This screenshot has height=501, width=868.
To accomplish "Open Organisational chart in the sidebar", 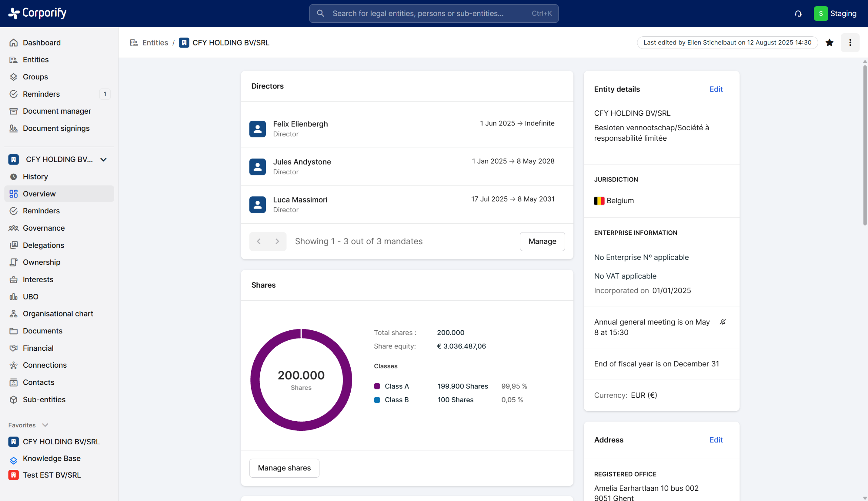I will (58, 314).
